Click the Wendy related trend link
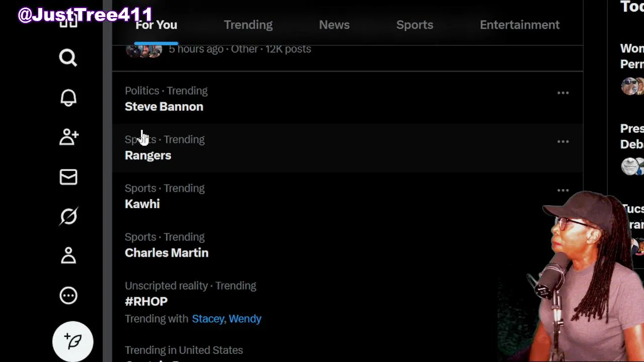Image resolution: width=644 pixels, height=362 pixels. 245,319
